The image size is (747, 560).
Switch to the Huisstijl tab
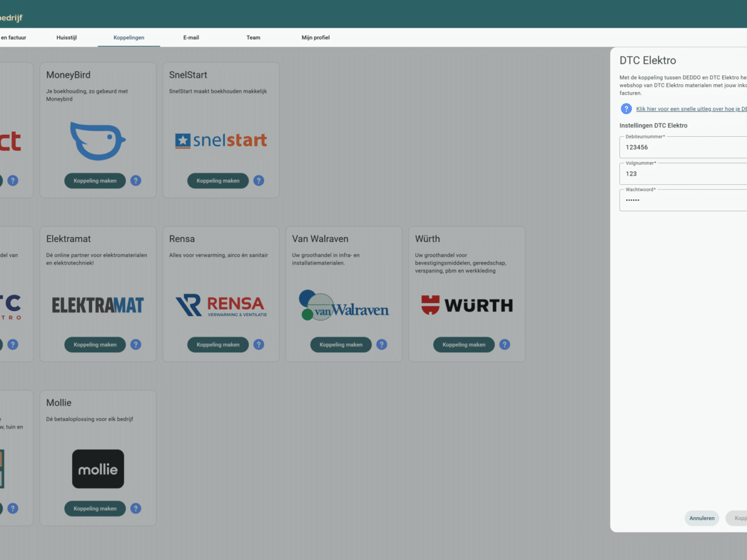(67, 38)
